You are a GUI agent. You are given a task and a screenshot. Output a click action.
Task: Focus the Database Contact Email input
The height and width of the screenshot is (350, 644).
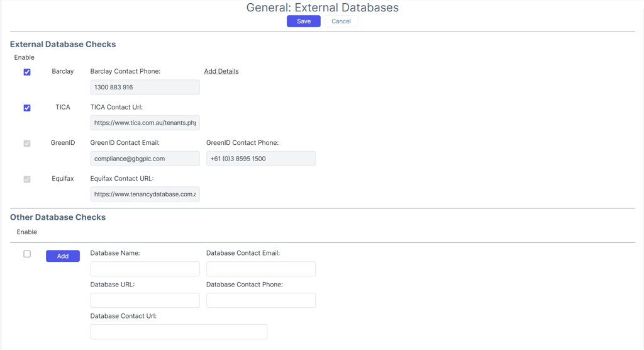(x=261, y=269)
